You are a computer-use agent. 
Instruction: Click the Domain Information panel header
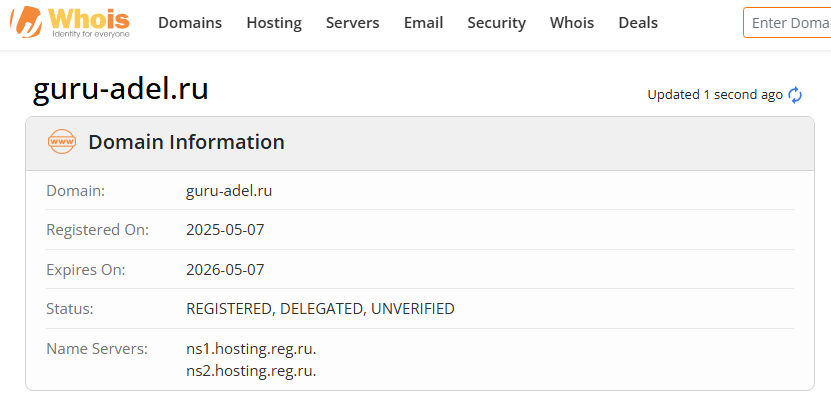click(x=186, y=142)
